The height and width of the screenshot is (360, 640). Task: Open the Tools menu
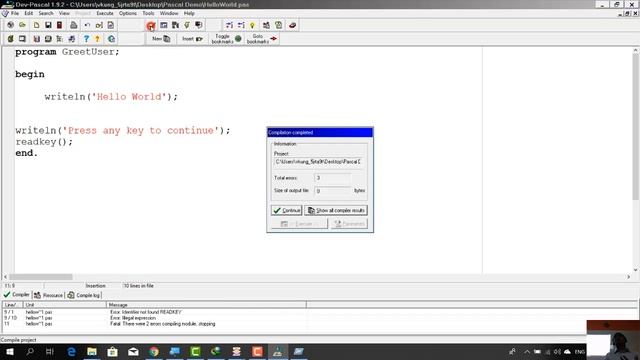(x=148, y=13)
